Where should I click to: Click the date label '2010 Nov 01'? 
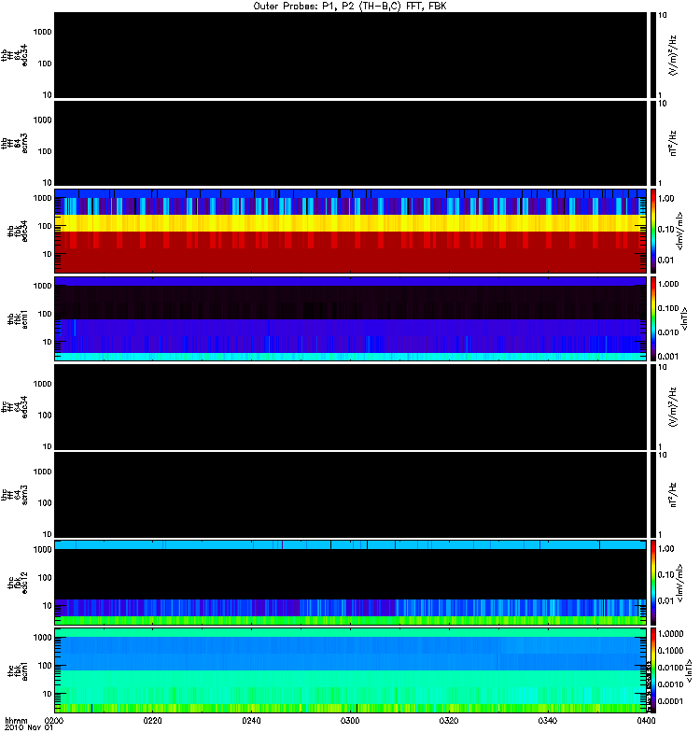coord(29,727)
